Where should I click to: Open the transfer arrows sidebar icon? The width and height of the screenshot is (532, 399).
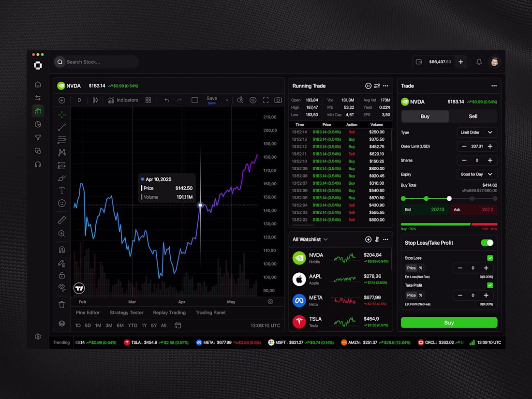pyautogui.click(x=38, y=98)
